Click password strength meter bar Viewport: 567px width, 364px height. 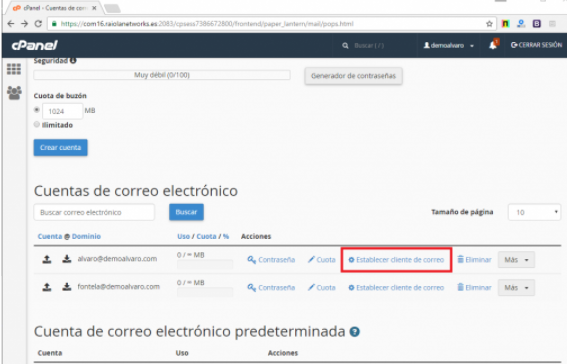click(162, 75)
